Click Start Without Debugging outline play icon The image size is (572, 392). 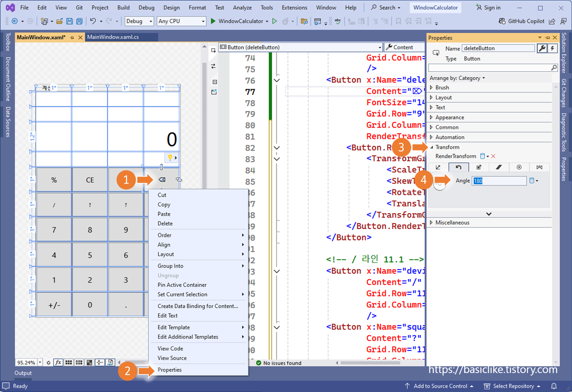[x=275, y=21]
